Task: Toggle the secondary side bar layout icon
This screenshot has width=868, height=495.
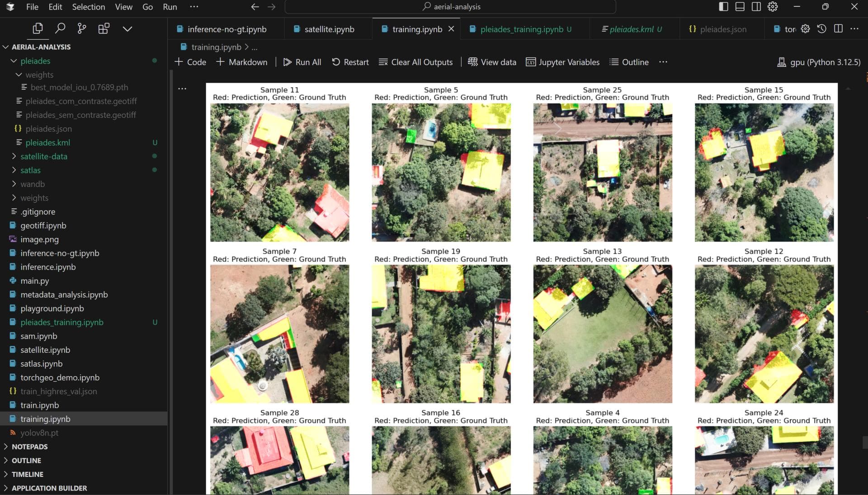Action: click(x=756, y=7)
